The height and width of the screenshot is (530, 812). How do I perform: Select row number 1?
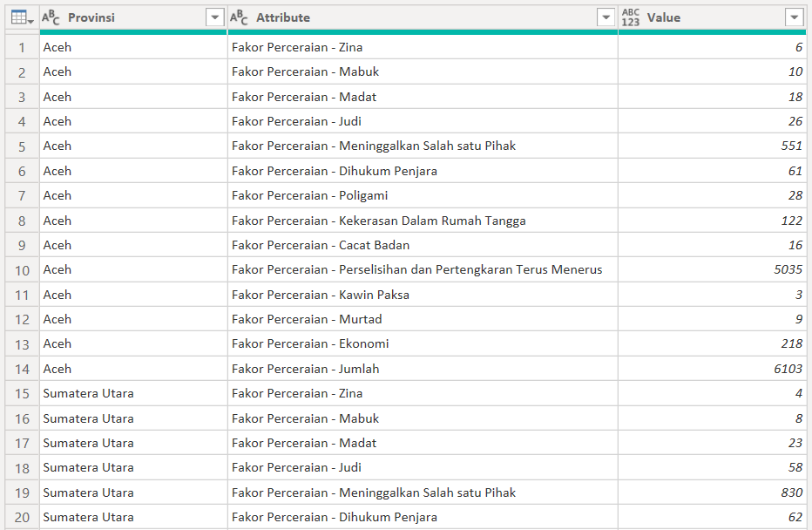coord(22,47)
